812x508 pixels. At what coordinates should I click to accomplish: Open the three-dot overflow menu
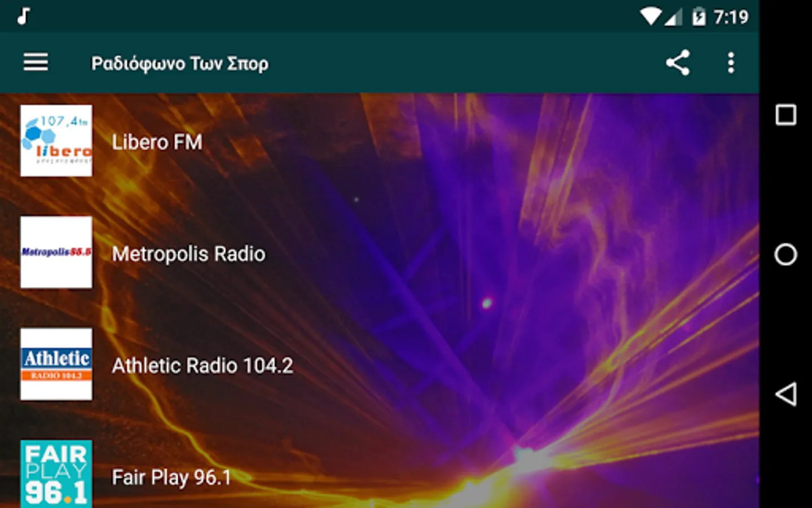coord(731,63)
